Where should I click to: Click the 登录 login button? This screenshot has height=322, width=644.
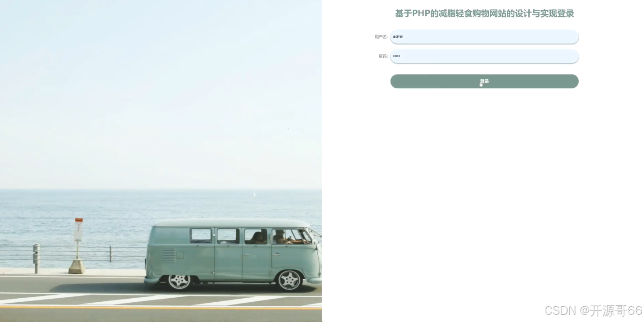484,81
